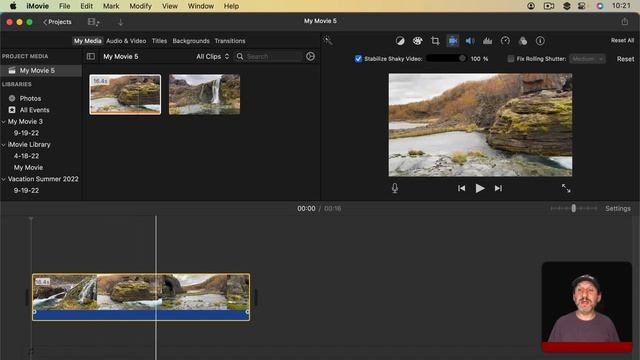The width and height of the screenshot is (640, 360).
Task: Open the Color Correction palette icon
Action: click(417, 41)
